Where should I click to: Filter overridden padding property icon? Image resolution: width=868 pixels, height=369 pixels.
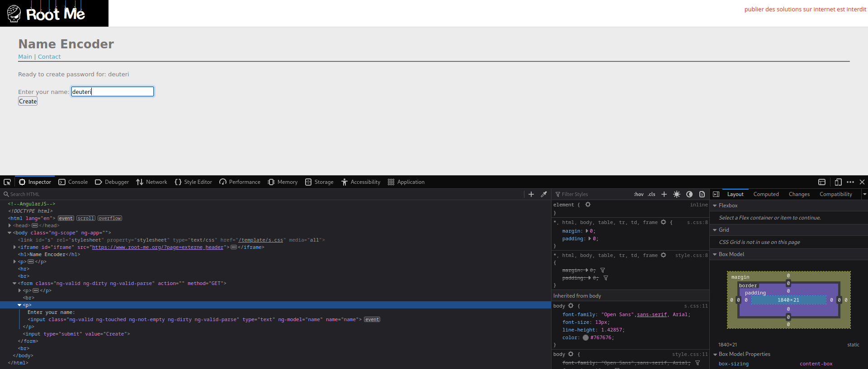[606, 278]
